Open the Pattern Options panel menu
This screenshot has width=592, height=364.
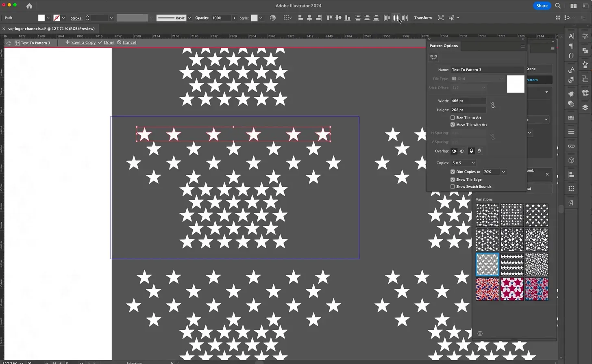click(522, 46)
